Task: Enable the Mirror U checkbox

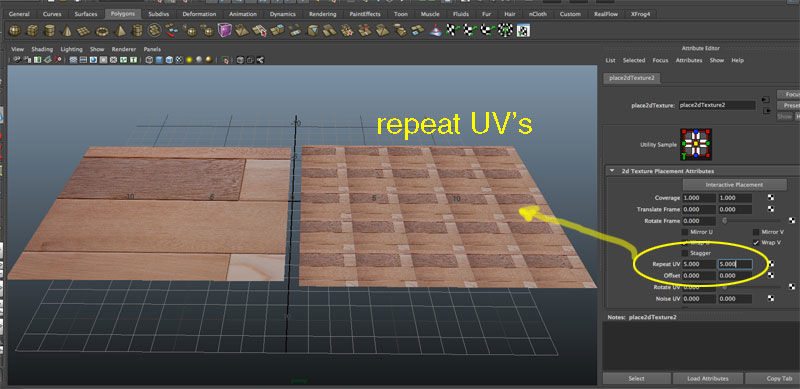Action: coord(685,232)
